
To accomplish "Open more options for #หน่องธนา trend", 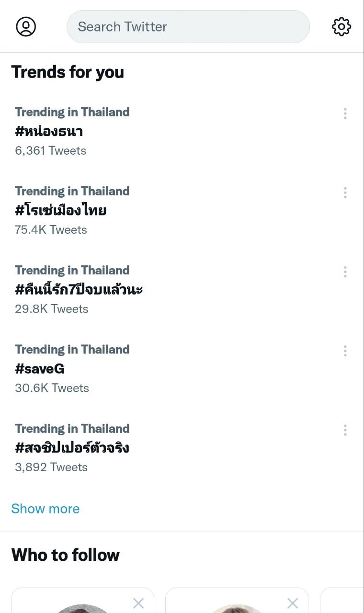I will (x=345, y=114).
